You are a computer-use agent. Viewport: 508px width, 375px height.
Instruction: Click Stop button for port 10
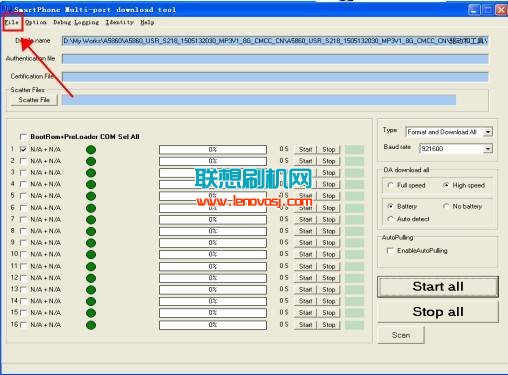(329, 255)
